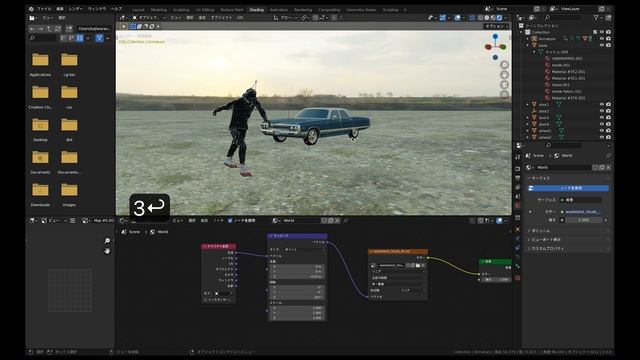
Task: Toggle viewport gizmos visibility
Action: [x=443, y=18]
